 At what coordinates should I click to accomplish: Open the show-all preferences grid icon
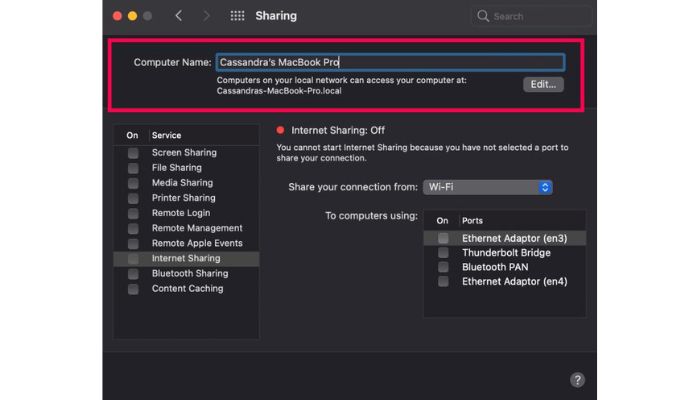click(x=237, y=16)
